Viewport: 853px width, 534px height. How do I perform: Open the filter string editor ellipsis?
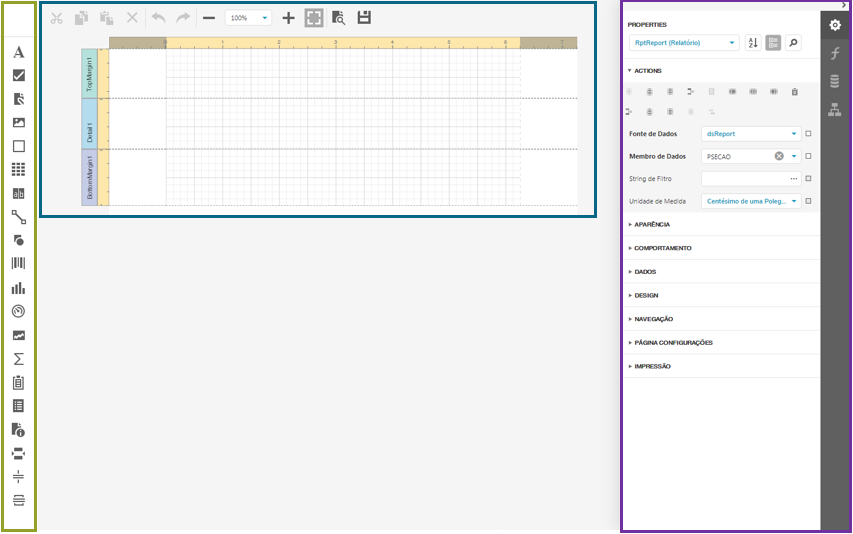click(794, 178)
